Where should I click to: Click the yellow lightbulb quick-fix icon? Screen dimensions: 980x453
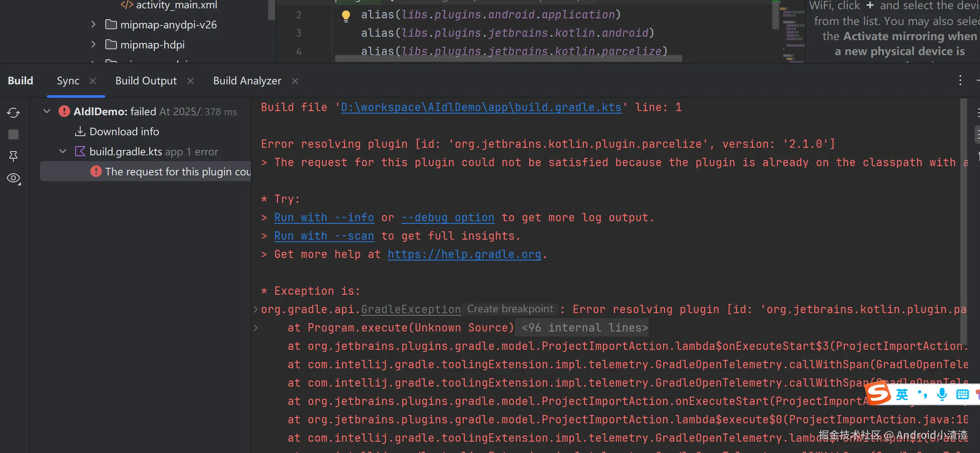pyautogui.click(x=346, y=15)
